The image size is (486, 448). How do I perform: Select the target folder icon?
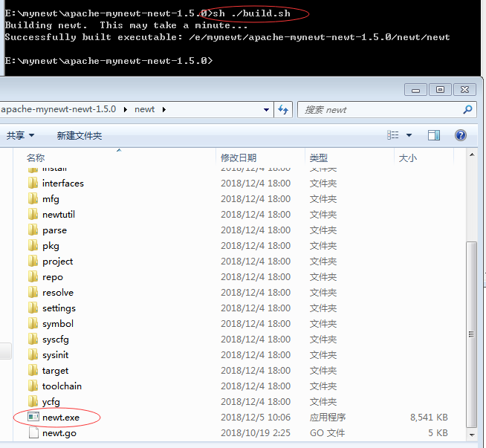pyautogui.click(x=33, y=370)
